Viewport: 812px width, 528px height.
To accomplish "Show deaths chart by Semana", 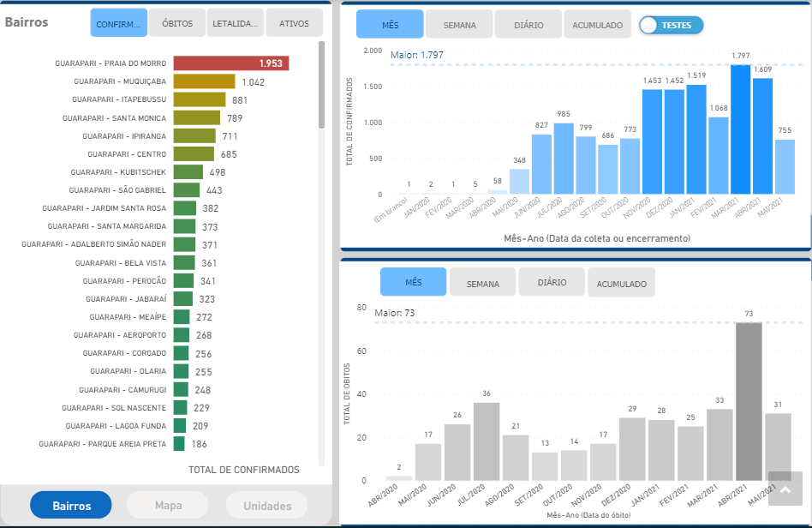I will [482, 283].
